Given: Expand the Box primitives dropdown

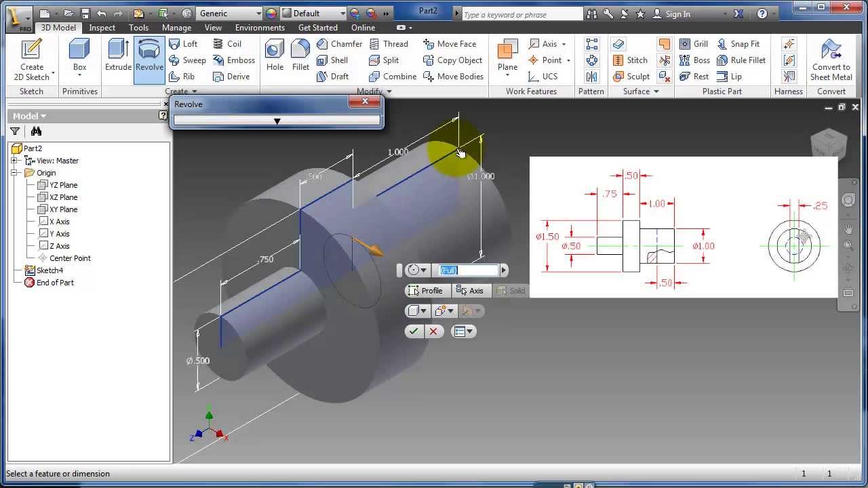Looking at the screenshot, I should tap(79, 75).
